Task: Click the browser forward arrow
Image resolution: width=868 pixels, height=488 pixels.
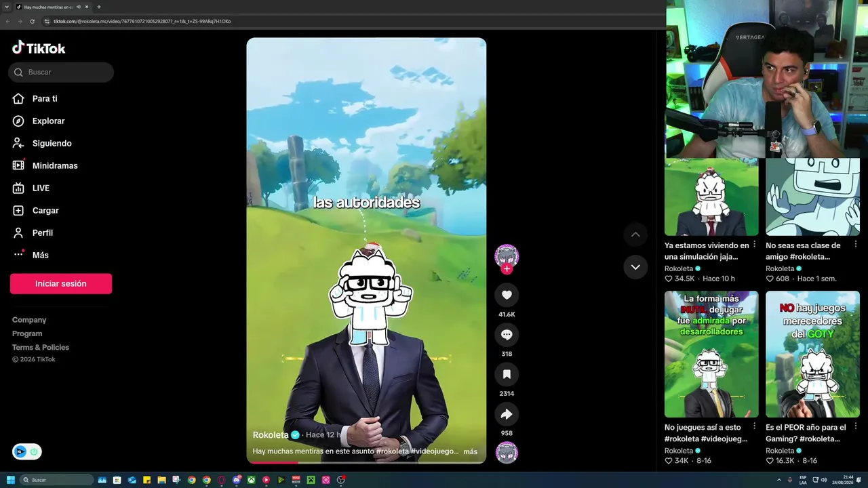Action: click(20, 22)
